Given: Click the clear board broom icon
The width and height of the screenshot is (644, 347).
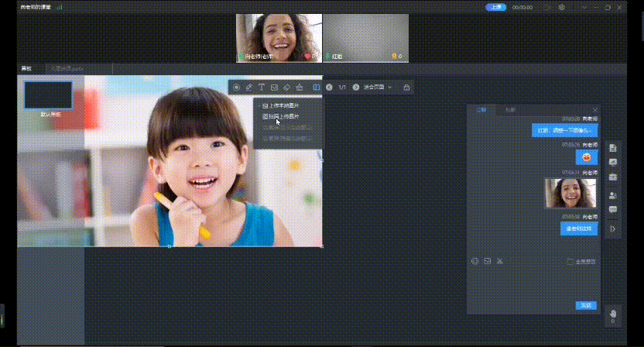Looking at the screenshot, I should click(300, 88).
